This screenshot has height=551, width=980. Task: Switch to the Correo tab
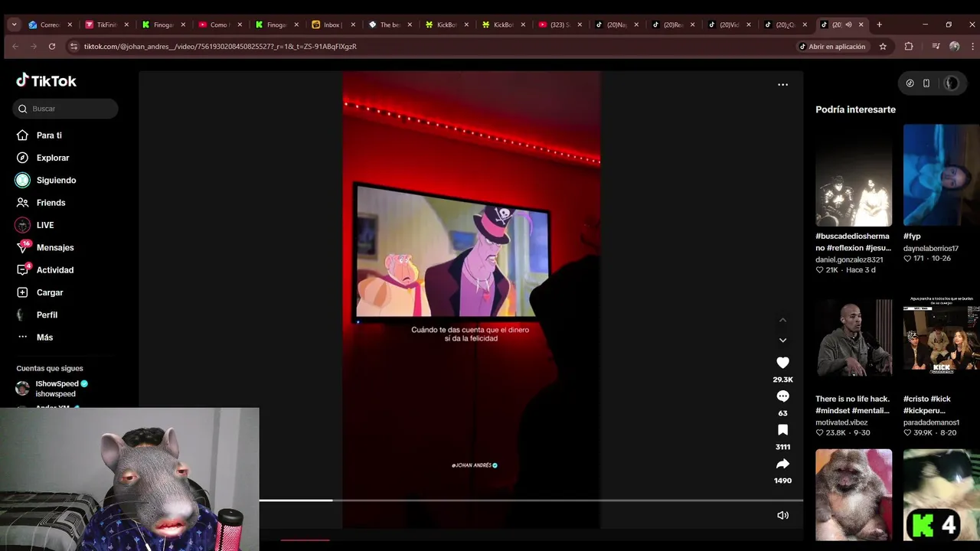tap(48, 24)
